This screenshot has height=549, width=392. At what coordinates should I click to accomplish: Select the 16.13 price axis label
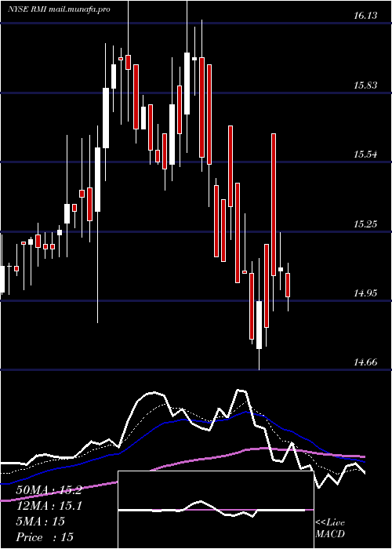coord(365,16)
